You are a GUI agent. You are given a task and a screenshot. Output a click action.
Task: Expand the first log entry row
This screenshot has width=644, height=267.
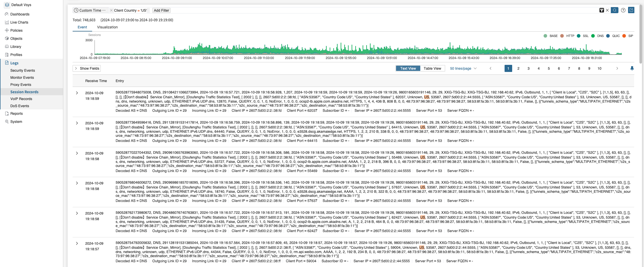coord(77,93)
